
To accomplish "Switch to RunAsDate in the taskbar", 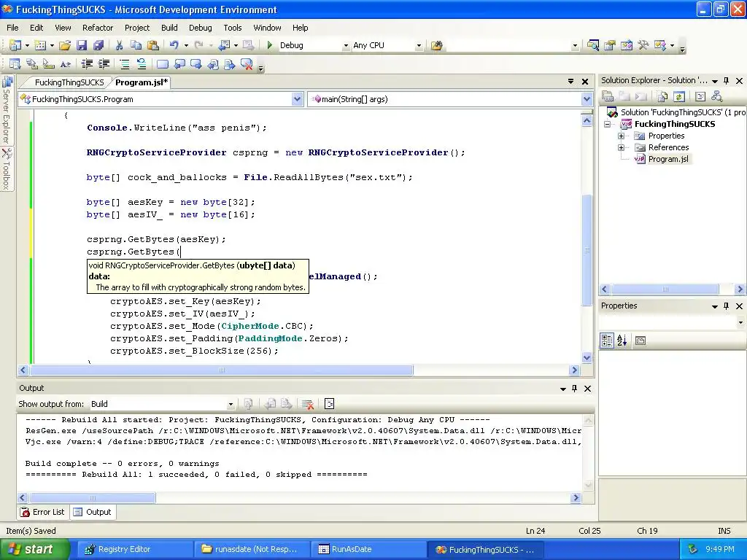I will pyautogui.click(x=368, y=549).
